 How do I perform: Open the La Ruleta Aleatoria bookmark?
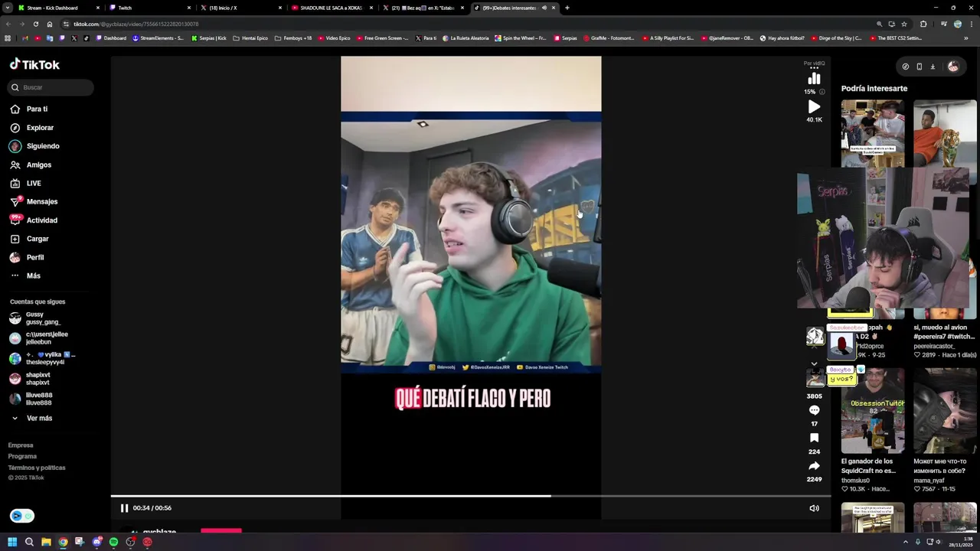(465, 37)
